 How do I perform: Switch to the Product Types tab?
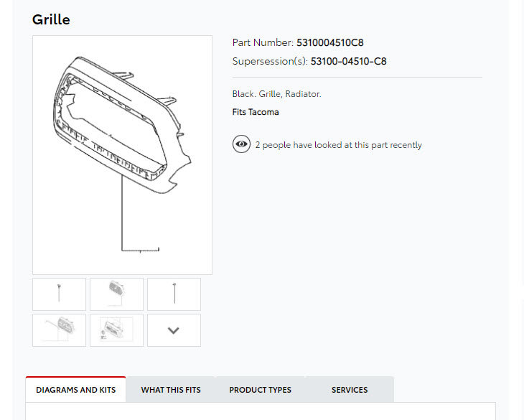(260, 390)
